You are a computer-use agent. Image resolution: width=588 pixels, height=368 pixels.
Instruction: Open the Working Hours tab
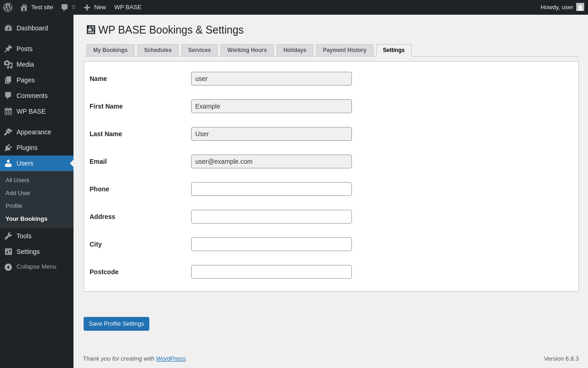[247, 50]
